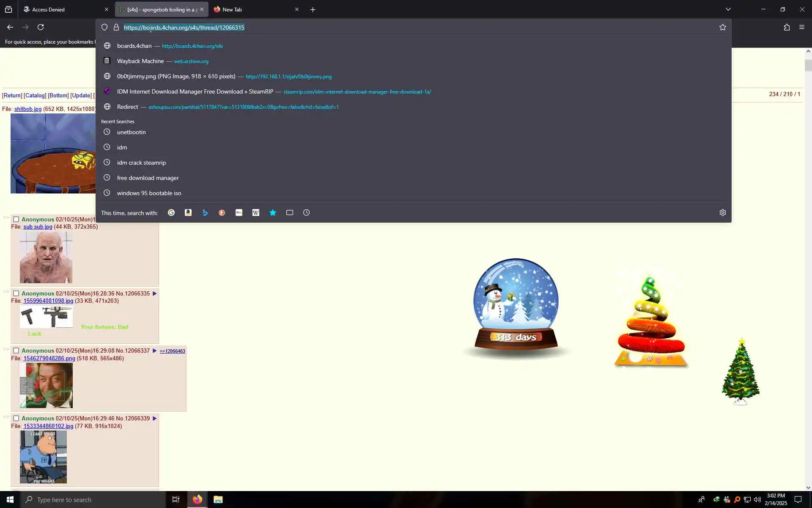Open list all tabs dropdown
The height and width of the screenshot is (508, 812).
[x=728, y=9]
